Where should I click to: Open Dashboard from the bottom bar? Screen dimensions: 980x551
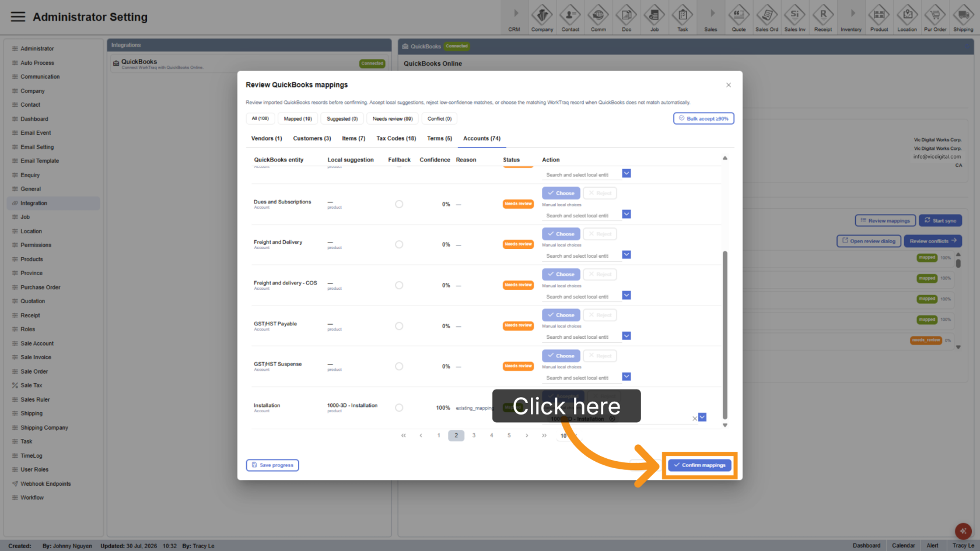tap(866, 546)
